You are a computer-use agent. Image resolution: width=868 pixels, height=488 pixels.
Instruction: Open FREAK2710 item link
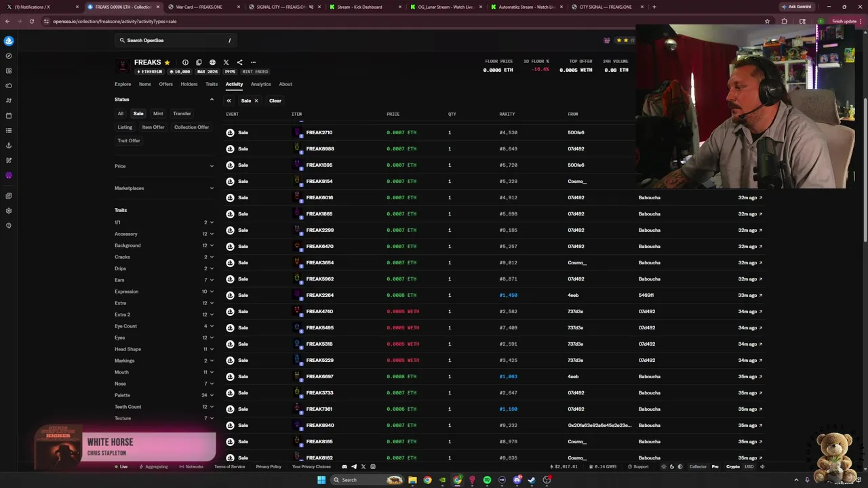point(319,132)
